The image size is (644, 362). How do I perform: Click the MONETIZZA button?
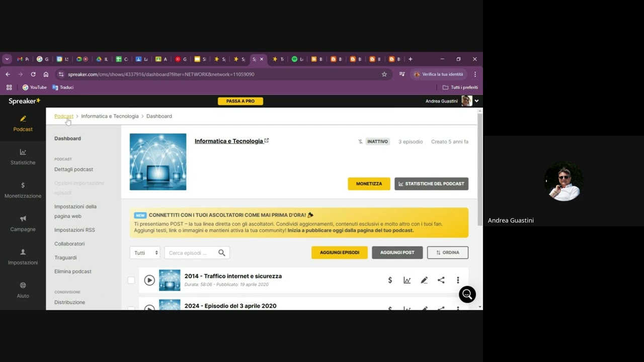369,184
